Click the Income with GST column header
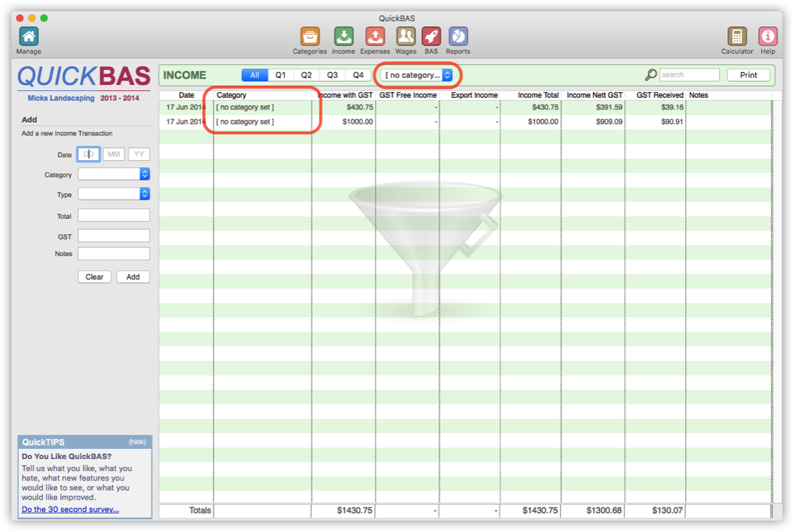 (x=344, y=95)
